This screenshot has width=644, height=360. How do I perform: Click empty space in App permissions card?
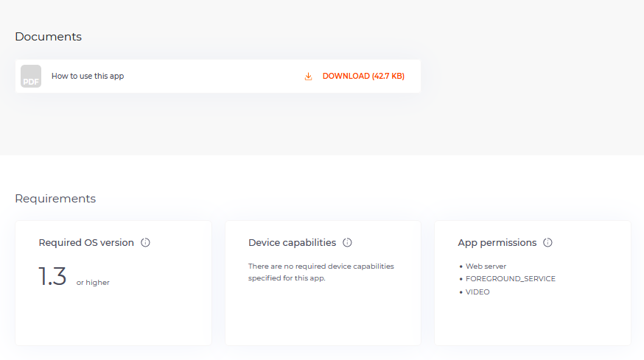coord(533,322)
